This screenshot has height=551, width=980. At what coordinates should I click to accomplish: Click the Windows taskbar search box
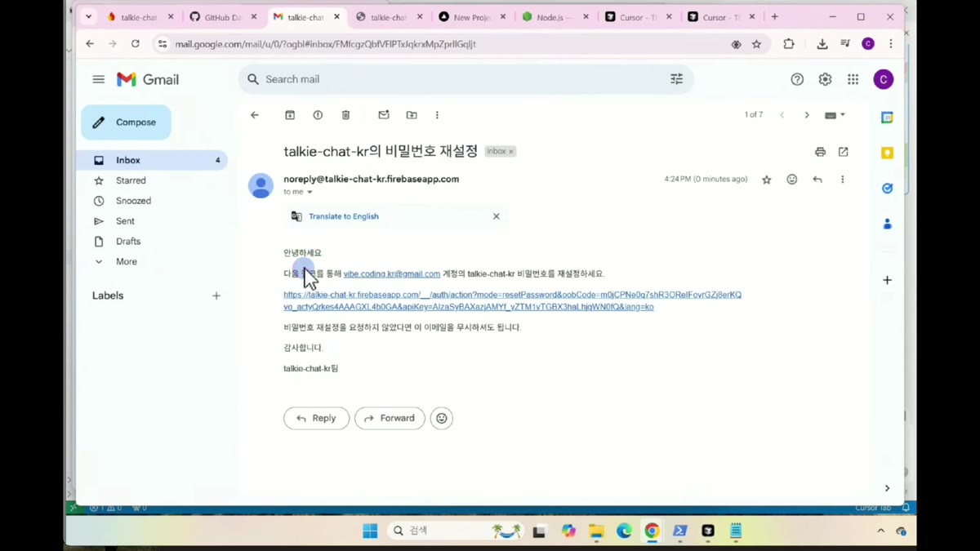pos(454,531)
